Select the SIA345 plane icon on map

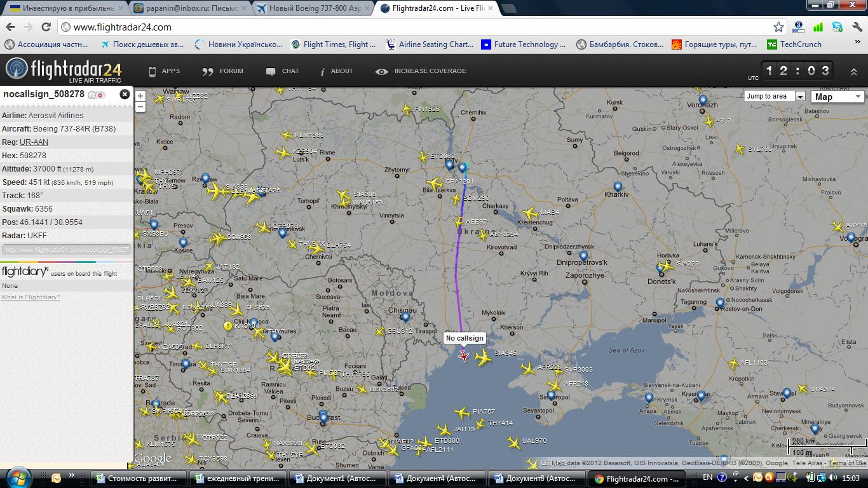(483, 358)
